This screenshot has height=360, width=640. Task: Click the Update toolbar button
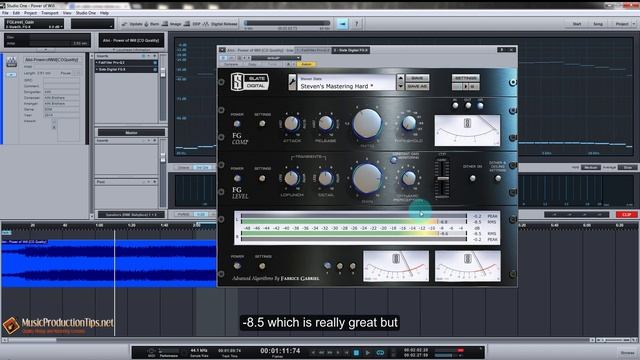[132, 24]
